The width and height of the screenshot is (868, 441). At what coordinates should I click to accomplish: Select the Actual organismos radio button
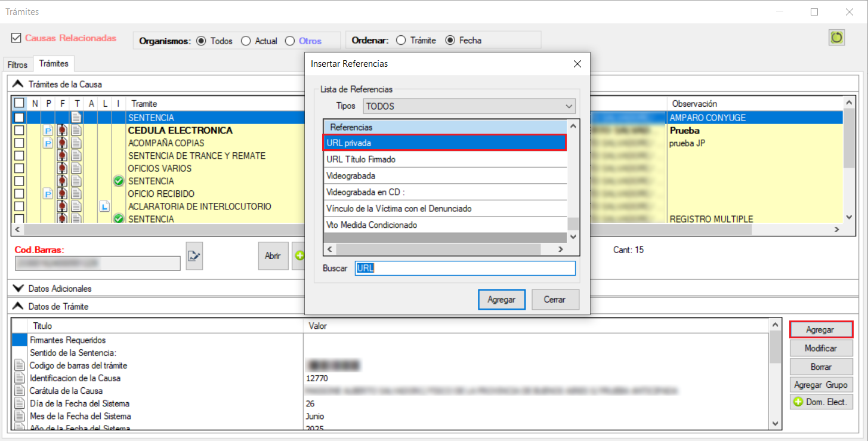[x=246, y=41]
